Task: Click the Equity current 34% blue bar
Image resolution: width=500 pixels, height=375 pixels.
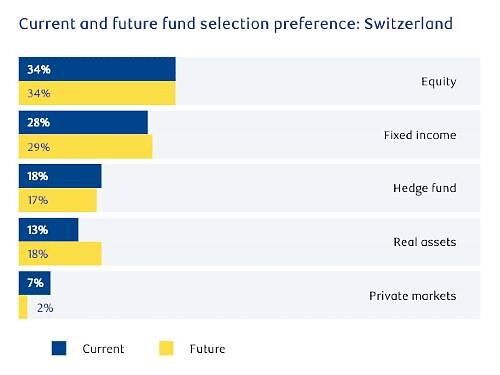Action: point(97,69)
